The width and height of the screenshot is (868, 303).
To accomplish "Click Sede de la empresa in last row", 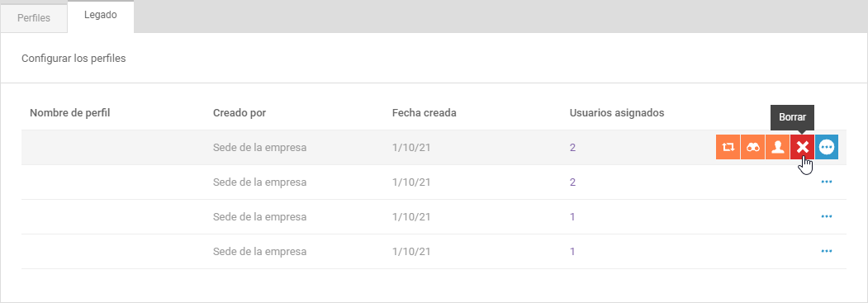I will point(259,252).
